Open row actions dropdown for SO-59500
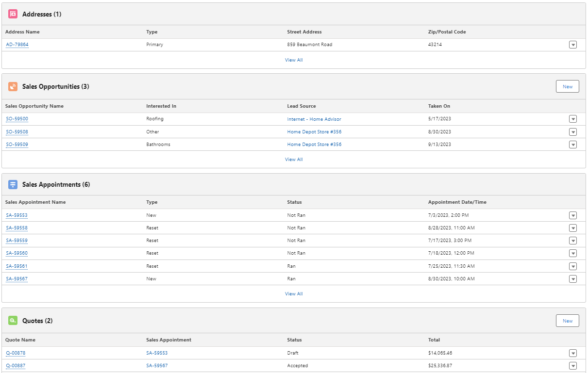Image resolution: width=588 pixels, height=373 pixels. pos(573,119)
